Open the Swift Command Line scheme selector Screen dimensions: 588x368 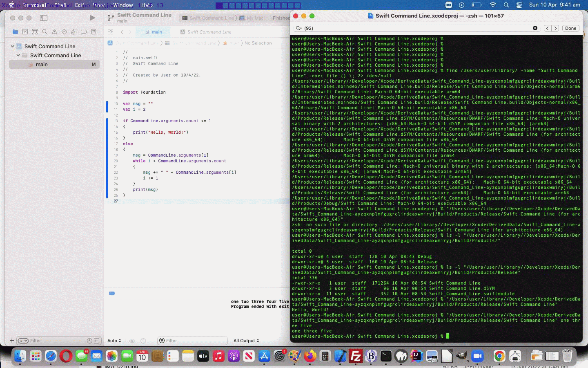(208, 18)
